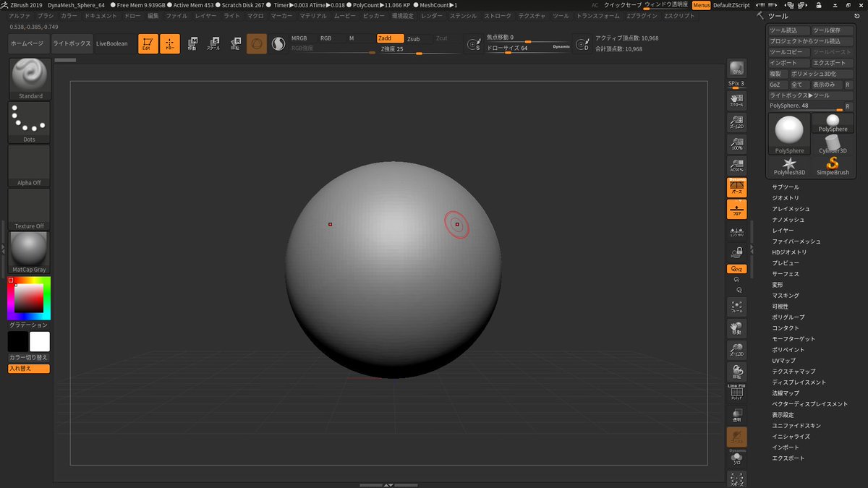Select the Scale (スケール) transform icon

click(x=213, y=44)
